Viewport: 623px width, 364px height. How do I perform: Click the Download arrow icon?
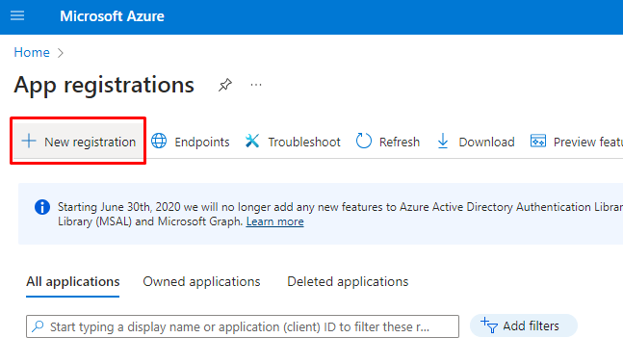click(443, 141)
